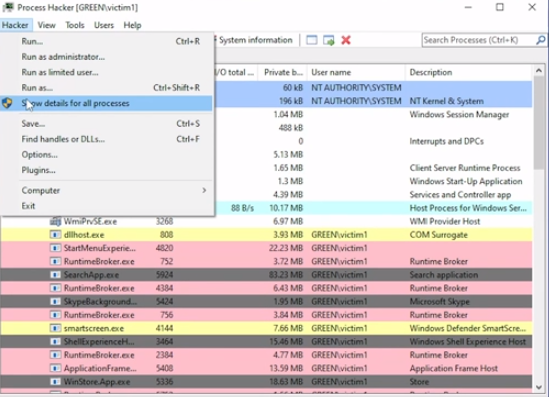Open Options... from Hacker menu
The width and height of the screenshot is (549, 397).
[106, 154]
